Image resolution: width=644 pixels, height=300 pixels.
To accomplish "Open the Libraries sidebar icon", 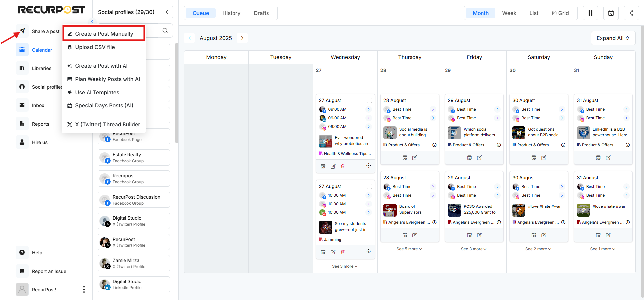I will coord(22,68).
